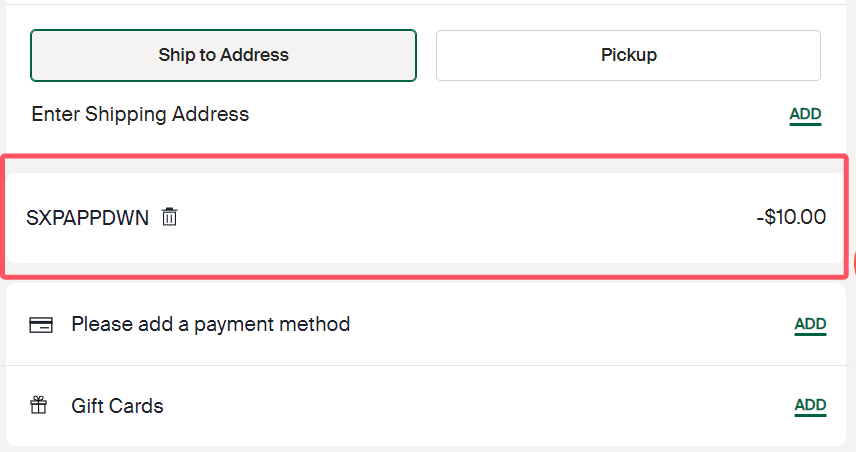This screenshot has width=856, height=452.
Task: Click the credit card icon
Action: 41,324
